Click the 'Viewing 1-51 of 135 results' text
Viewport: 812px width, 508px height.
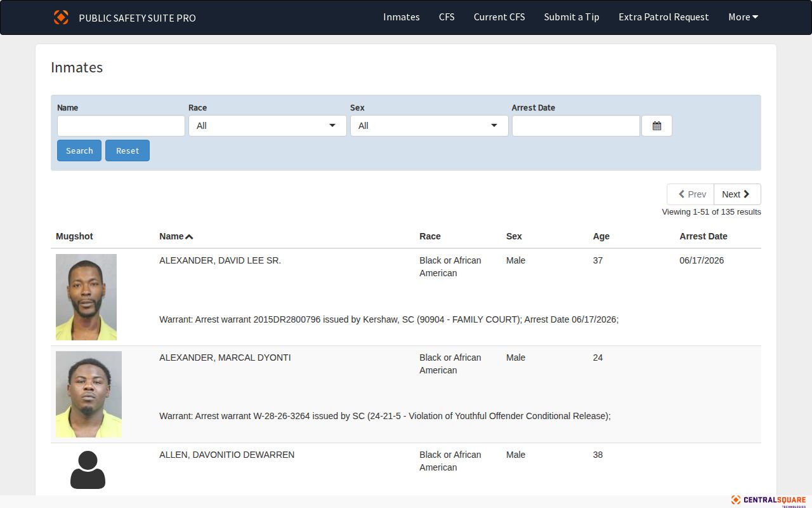pyautogui.click(x=711, y=212)
